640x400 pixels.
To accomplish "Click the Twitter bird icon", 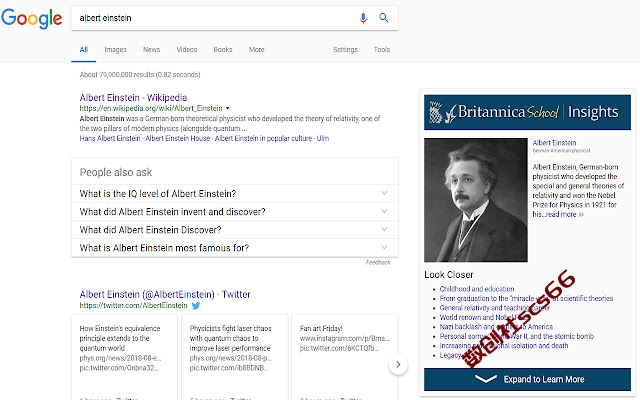I will 196,305.
